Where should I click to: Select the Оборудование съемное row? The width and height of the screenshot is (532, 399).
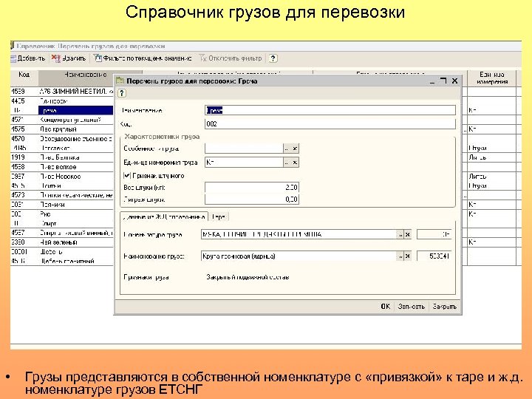[62, 139]
